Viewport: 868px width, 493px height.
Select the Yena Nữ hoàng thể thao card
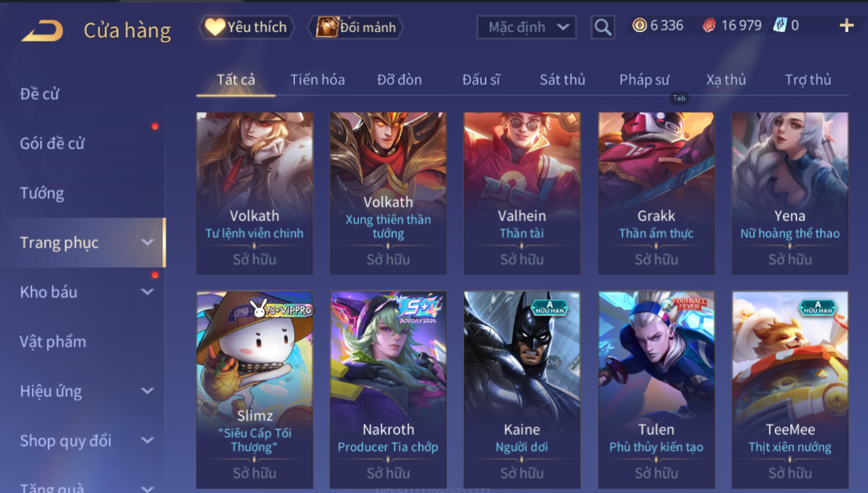[790, 194]
